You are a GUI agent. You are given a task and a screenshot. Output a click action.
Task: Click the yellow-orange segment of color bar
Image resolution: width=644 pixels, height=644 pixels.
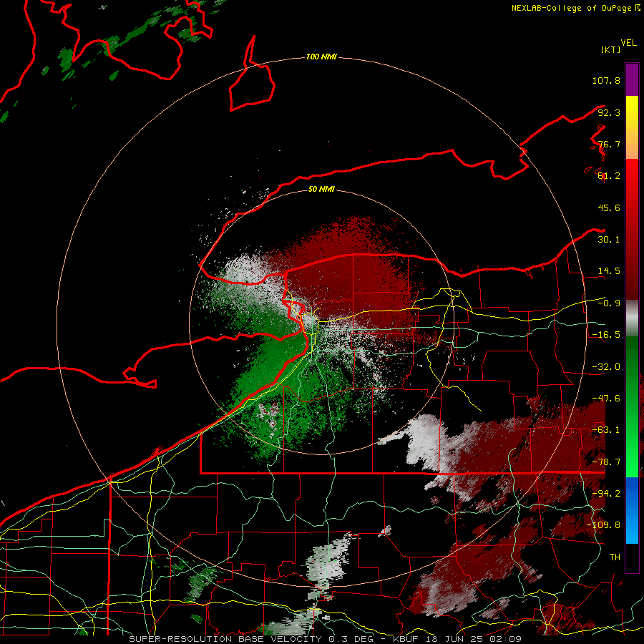pyautogui.click(x=632, y=127)
